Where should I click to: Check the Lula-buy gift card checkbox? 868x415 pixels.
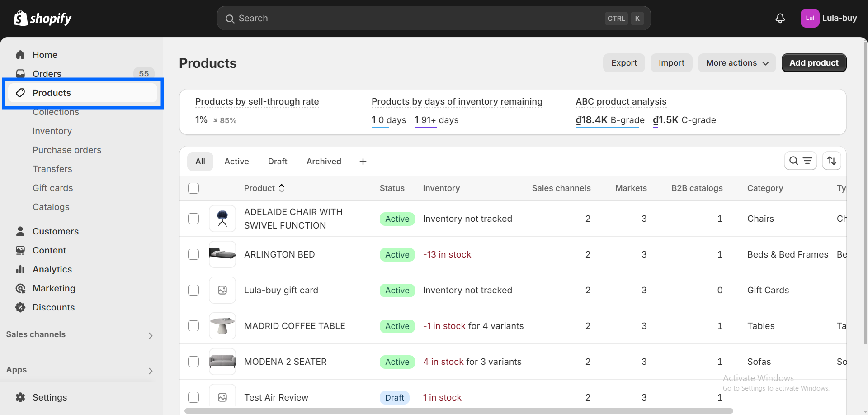click(x=193, y=290)
